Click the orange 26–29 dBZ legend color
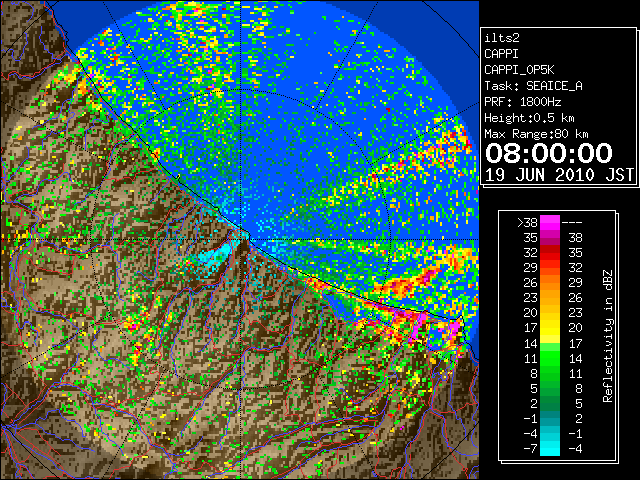The image size is (640, 480). point(550,283)
